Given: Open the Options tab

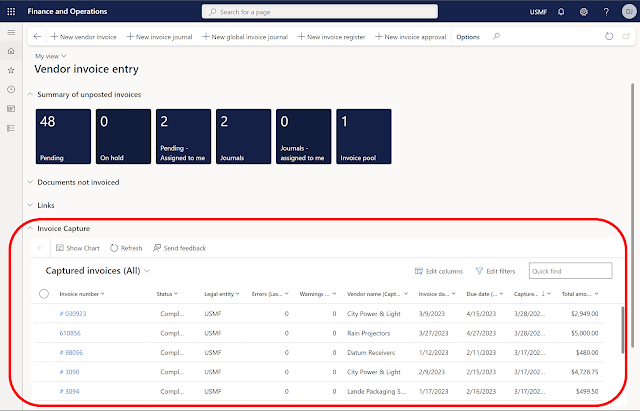Looking at the screenshot, I should (x=468, y=37).
